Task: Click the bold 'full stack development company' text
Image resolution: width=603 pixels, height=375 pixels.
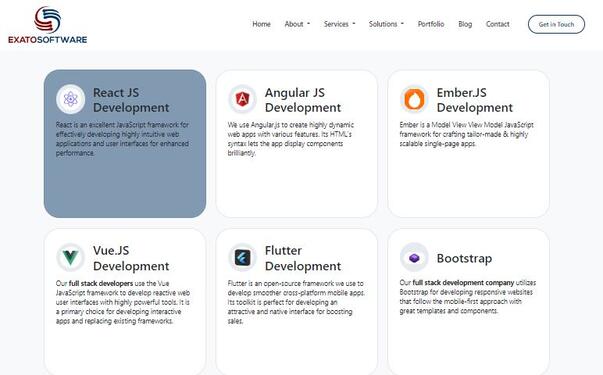Action: tap(463, 283)
